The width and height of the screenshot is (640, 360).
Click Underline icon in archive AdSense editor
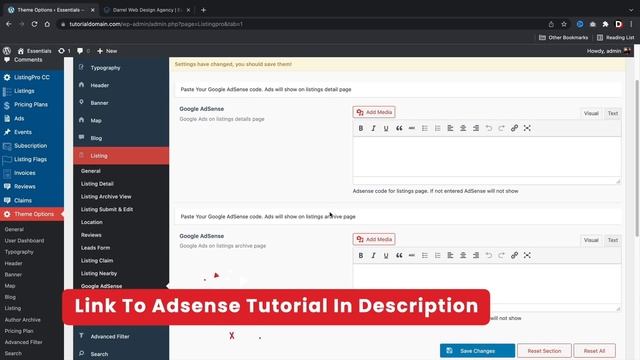point(386,256)
